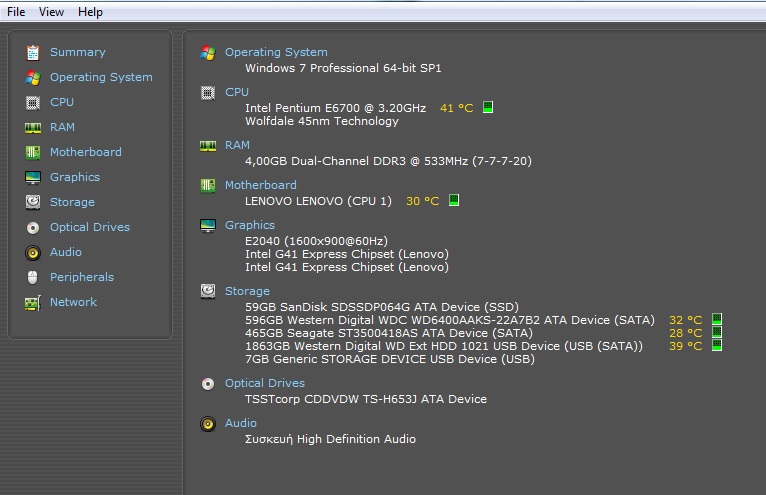This screenshot has height=495, width=766.
Task: Click the Audio heading in main panel
Action: click(241, 423)
